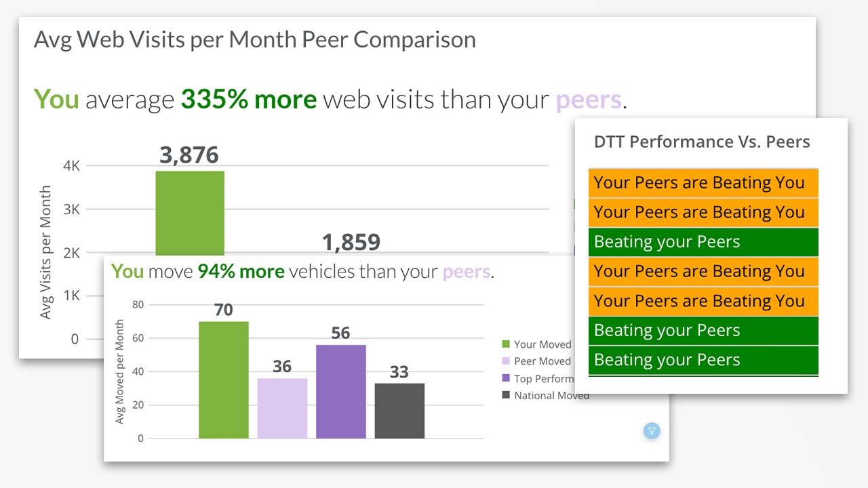Image resolution: width=868 pixels, height=488 pixels.
Task: Click the lavender bar labeled 36
Action: pyautogui.click(x=282, y=408)
